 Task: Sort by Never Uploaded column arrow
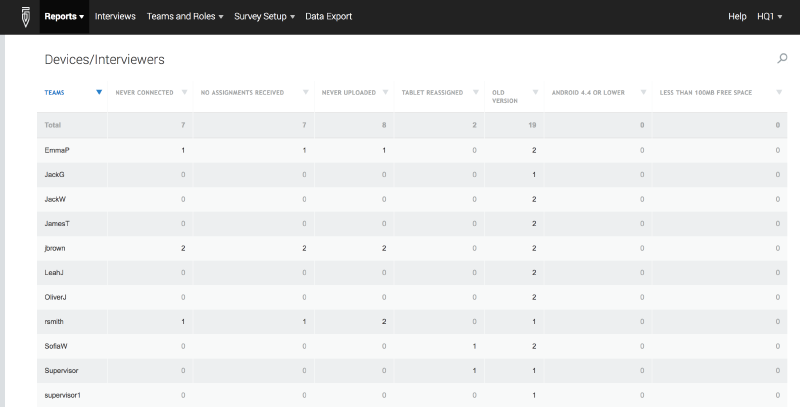pos(388,92)
